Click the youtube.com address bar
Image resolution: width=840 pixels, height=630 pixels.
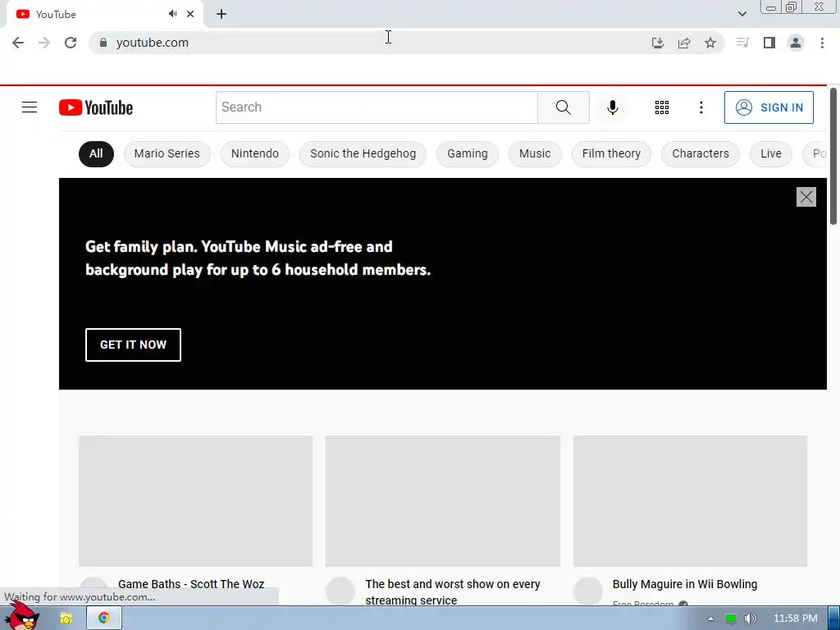pos(370,43)
